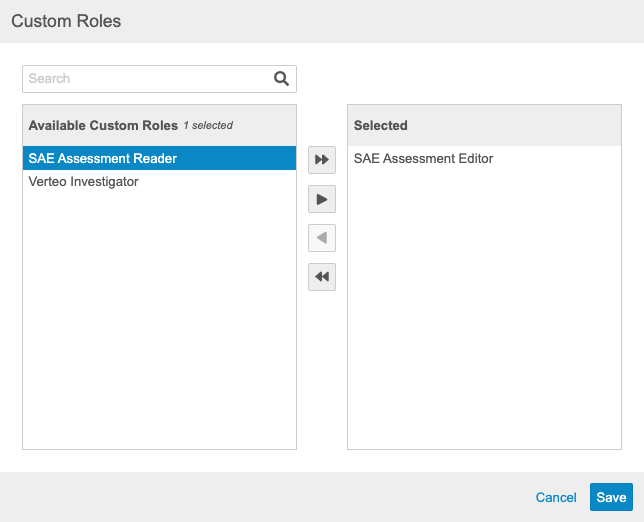Click empty space in Available roles list
Screen dimensions: 644x522
tap(159, 320)
